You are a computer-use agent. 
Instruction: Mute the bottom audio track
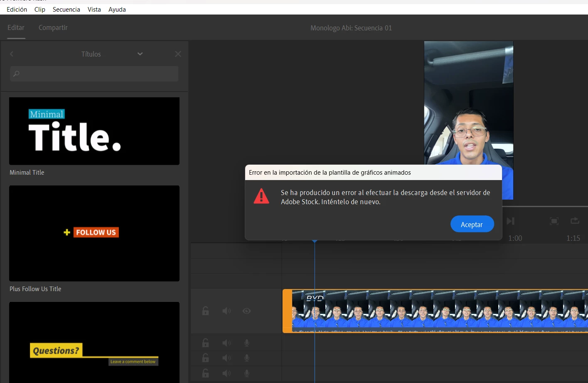(226, 373)
